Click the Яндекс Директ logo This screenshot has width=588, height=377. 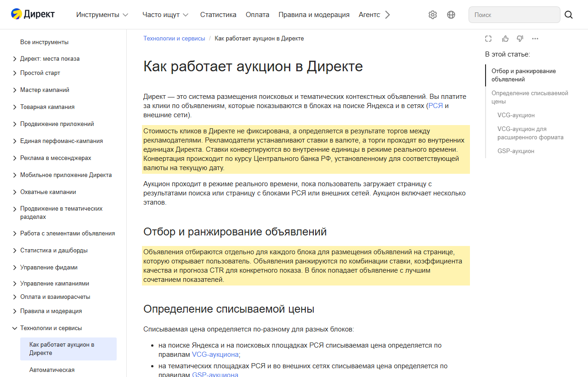[x=33, y=14]
